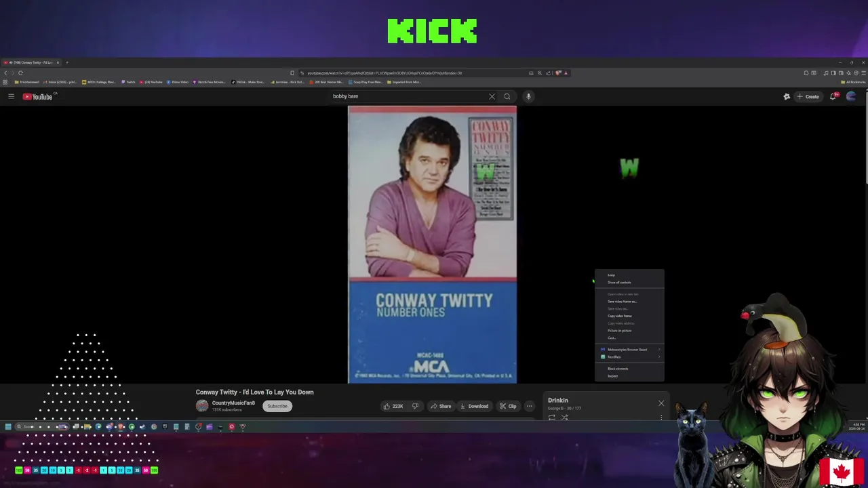Open All Bookmarks folder
868x488 pixels.
[852, 82]
